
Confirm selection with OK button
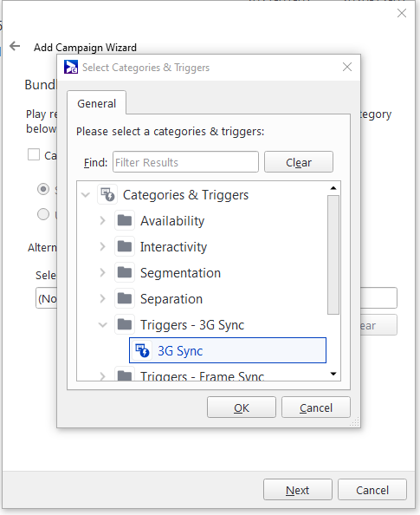click(242, 407)
